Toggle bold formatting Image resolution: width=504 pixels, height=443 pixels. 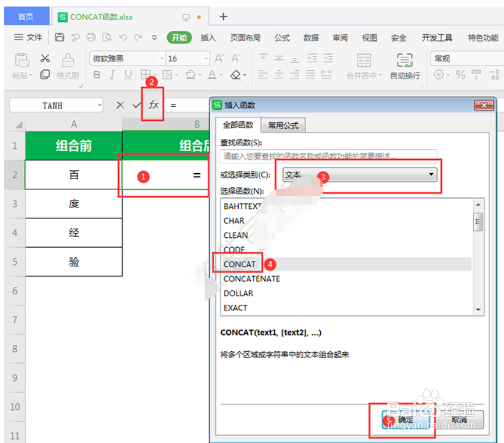pyautogui.click(x=97, y=74)
